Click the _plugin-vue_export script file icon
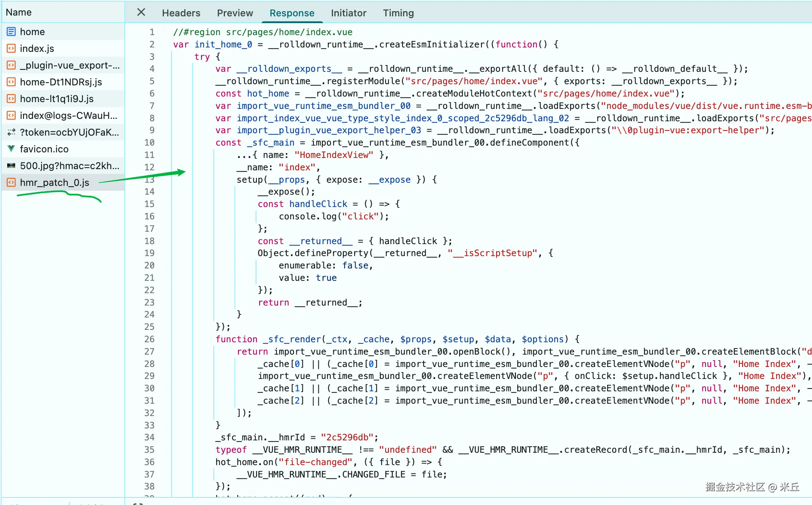Image resolution: width=812 pixels, height=505 pixels. pyautogui.click(x=11, y=65)
